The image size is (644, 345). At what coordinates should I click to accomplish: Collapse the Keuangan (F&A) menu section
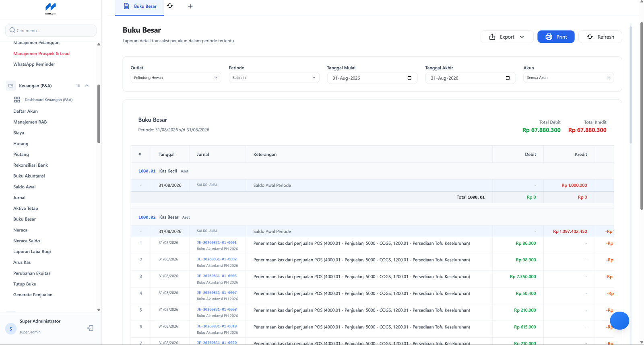click(x=87, y=85)
